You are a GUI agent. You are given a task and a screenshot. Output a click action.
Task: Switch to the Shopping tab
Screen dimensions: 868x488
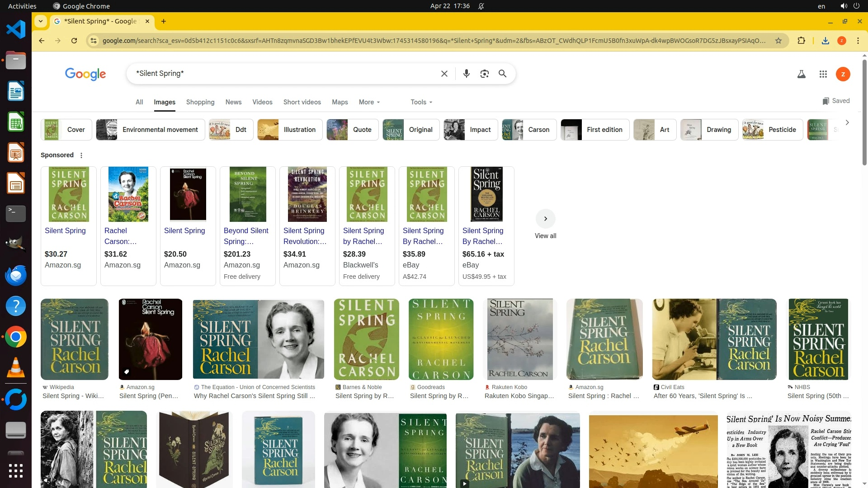tap(200, 102)
